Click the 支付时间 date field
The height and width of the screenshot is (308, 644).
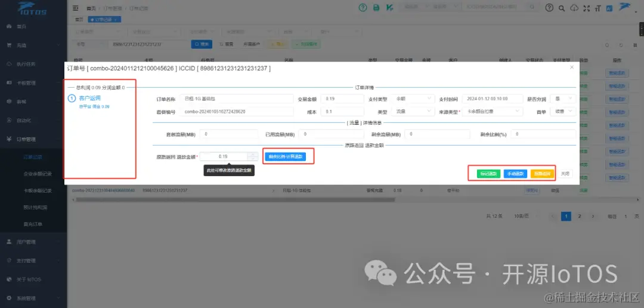493,98
